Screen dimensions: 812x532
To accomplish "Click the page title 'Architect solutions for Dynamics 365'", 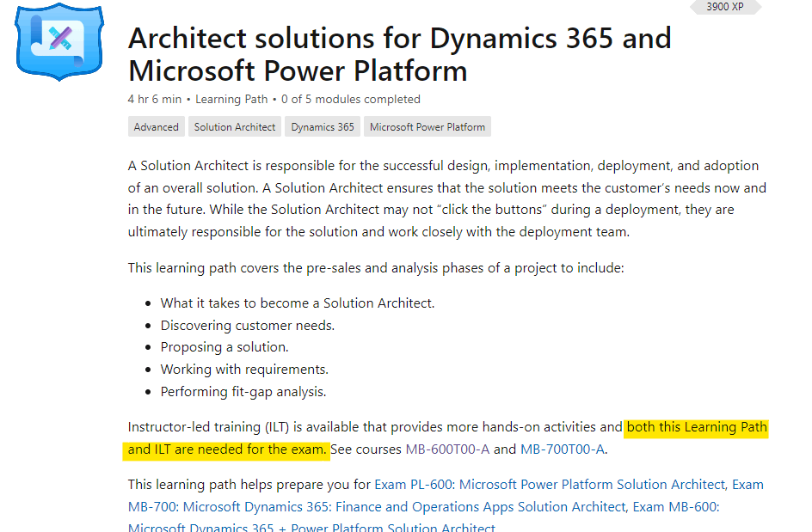I will pos(400,54).
